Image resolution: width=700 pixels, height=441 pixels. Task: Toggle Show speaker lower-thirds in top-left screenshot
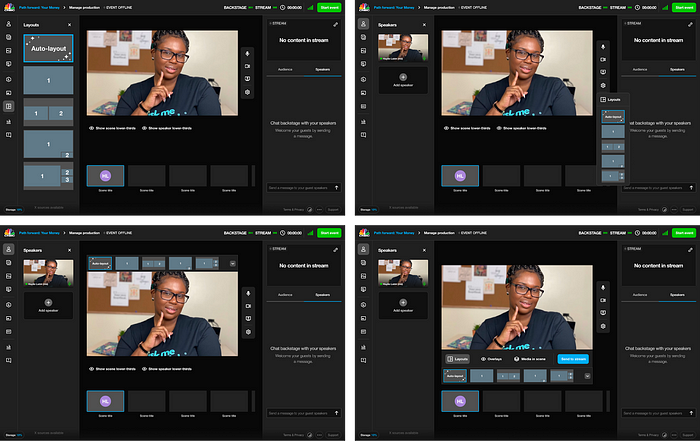167,128
